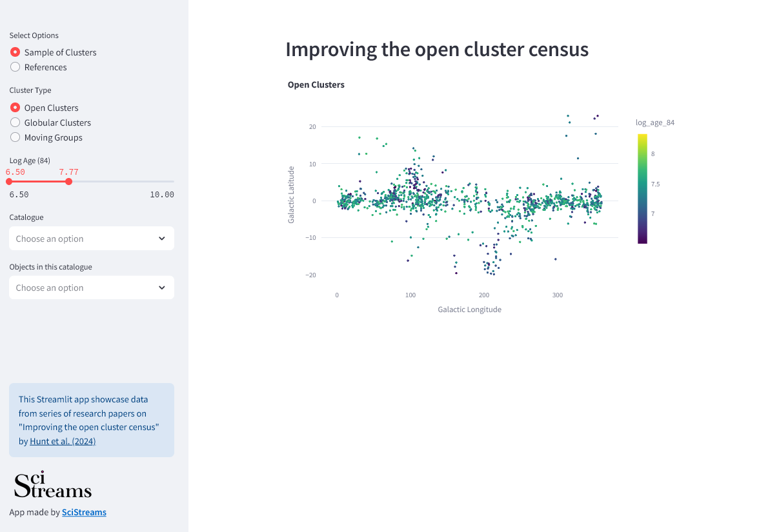Open the Objects in this catalogue dropdown
759x532 pixels.
[x=92, y=288]
